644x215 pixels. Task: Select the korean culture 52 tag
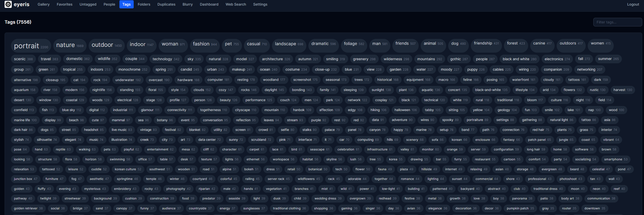coord(128,169)
